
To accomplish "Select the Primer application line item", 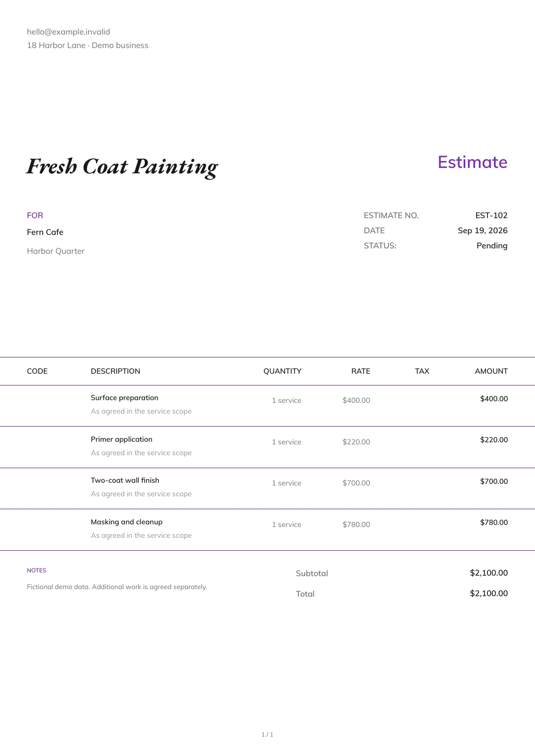I will [x=122, y=439].
